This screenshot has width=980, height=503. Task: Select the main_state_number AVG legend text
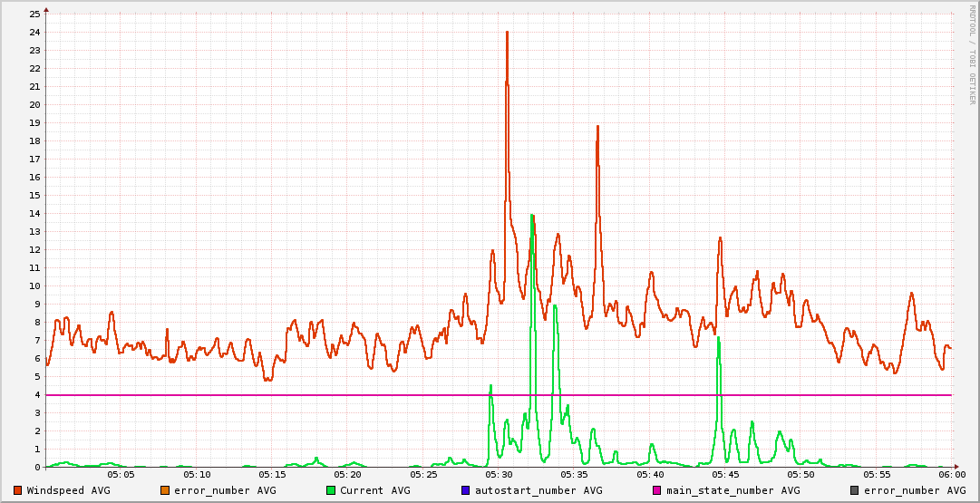pos(733,490)
